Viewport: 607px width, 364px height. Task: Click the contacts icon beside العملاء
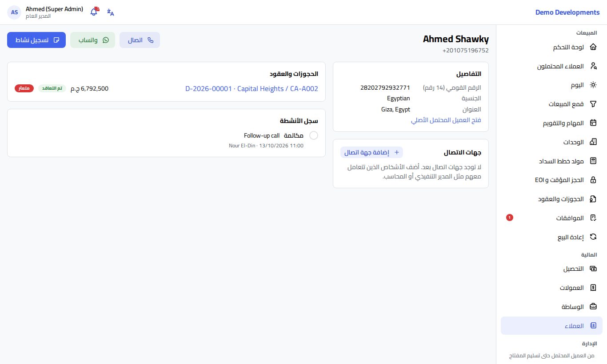(x=593, y=325)
